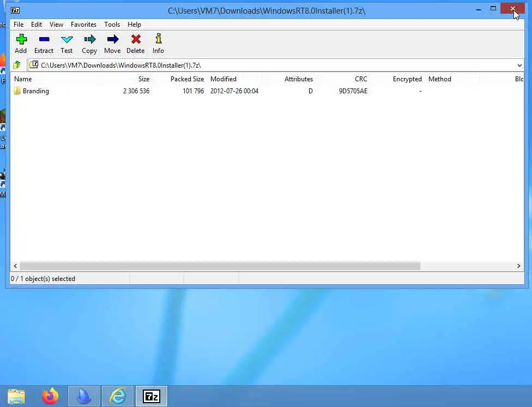Open the Help menu
The image size is (532, 407).
pos(134,25)
